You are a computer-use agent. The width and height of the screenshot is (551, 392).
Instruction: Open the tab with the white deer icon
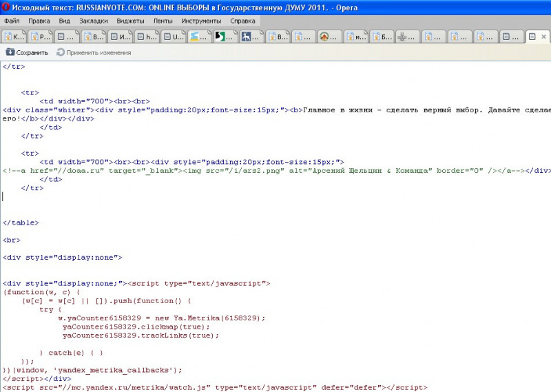coord(252,37)
